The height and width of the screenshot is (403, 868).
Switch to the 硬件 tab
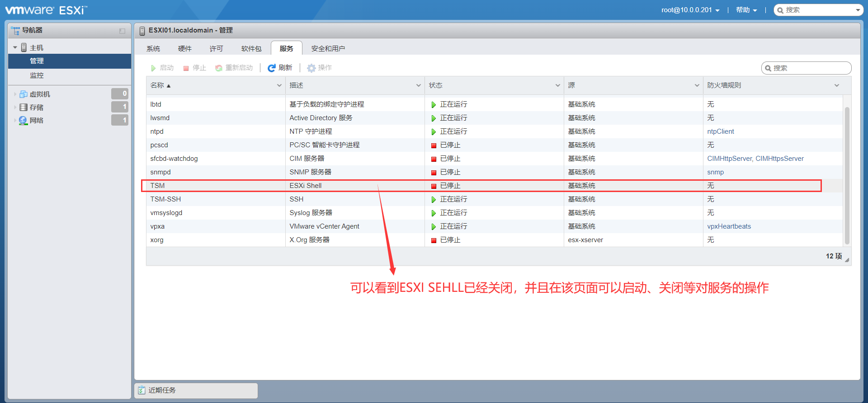[185, 48]
